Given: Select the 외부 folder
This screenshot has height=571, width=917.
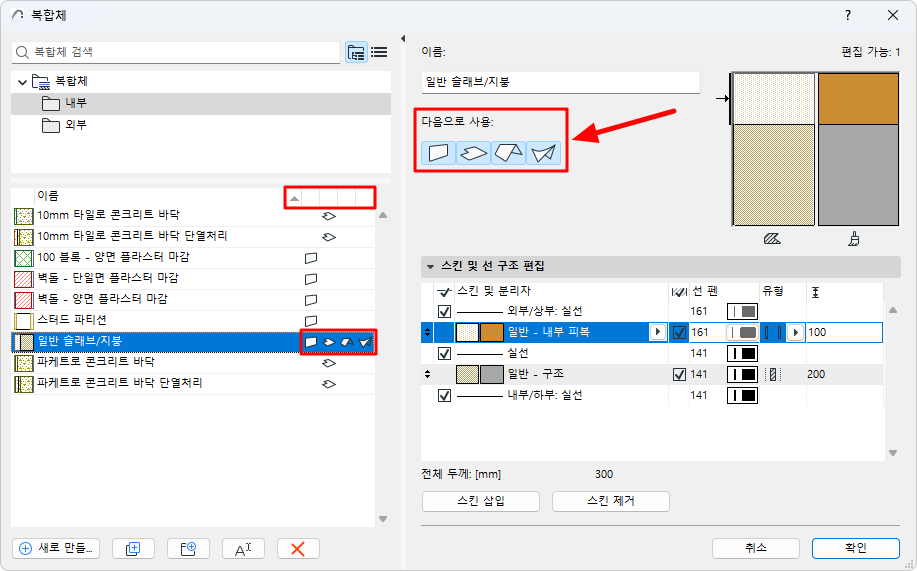Looking at the screenshot, I should coord(201,125).
